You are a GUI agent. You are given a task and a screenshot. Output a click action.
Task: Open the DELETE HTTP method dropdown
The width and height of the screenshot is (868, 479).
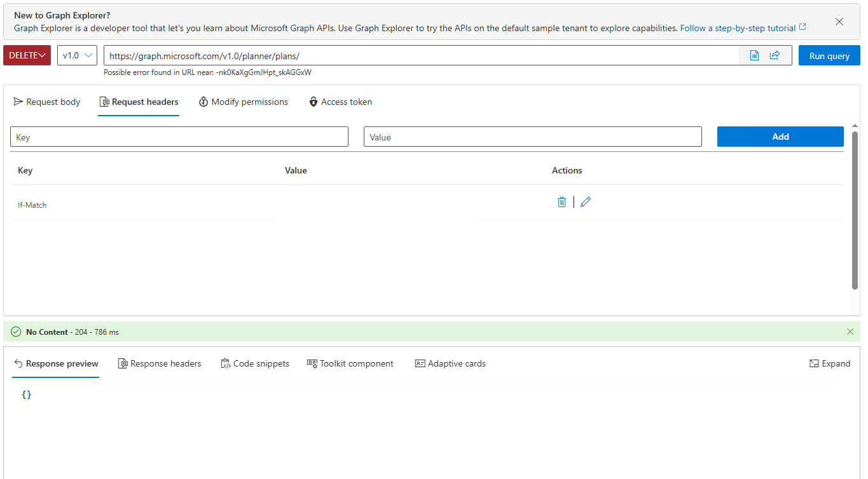[x=27, y=55]
